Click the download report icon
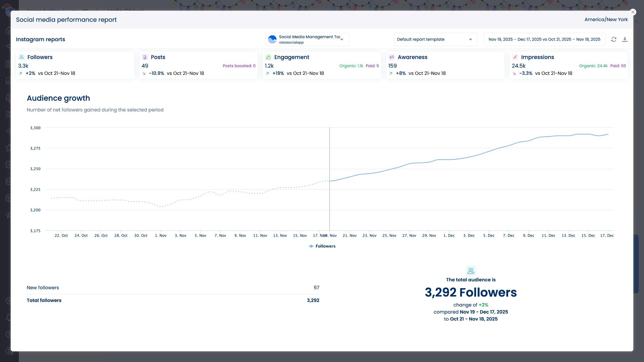Viewport: 644px width, 362px height. pyautogui.click(x=625, y=39)
